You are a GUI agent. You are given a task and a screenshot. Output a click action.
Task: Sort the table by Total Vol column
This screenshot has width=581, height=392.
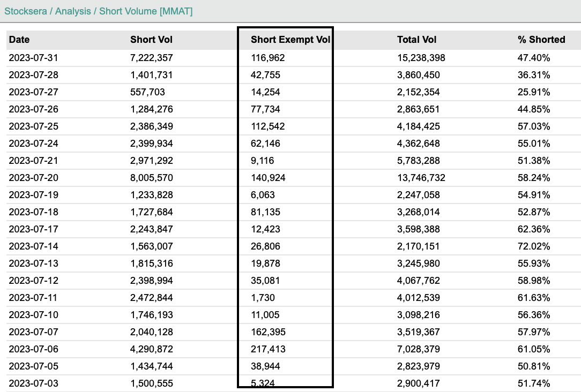pos(415,40)
